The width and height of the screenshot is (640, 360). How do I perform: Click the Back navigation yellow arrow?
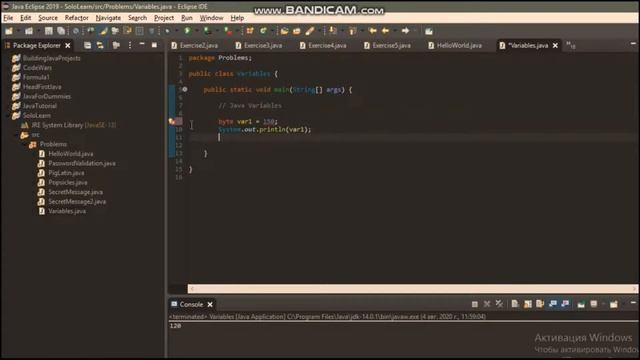pos(385,31)
